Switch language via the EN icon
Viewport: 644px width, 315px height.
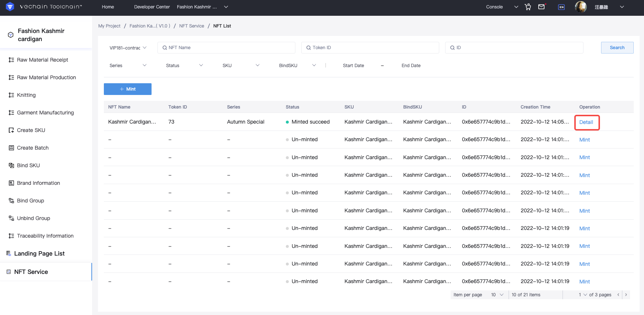[561, 7]
